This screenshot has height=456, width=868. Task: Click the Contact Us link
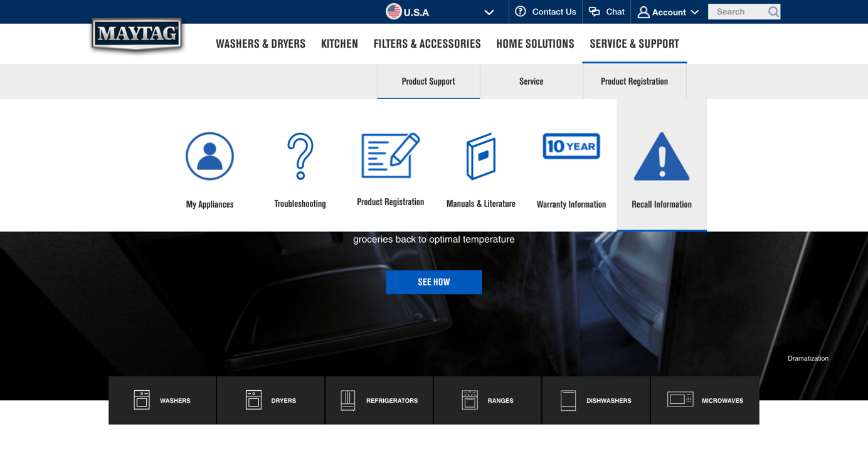coord(546,12)
